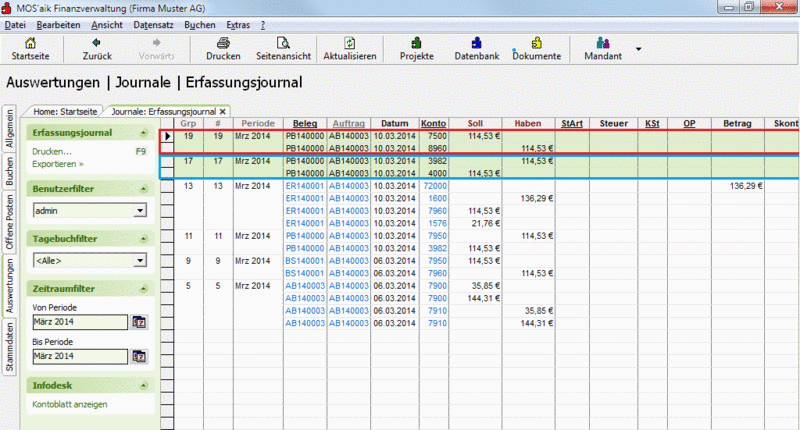This screenshot has width=800, height=430.
Task: Click the Datum column header
Action: click(394, 123)
